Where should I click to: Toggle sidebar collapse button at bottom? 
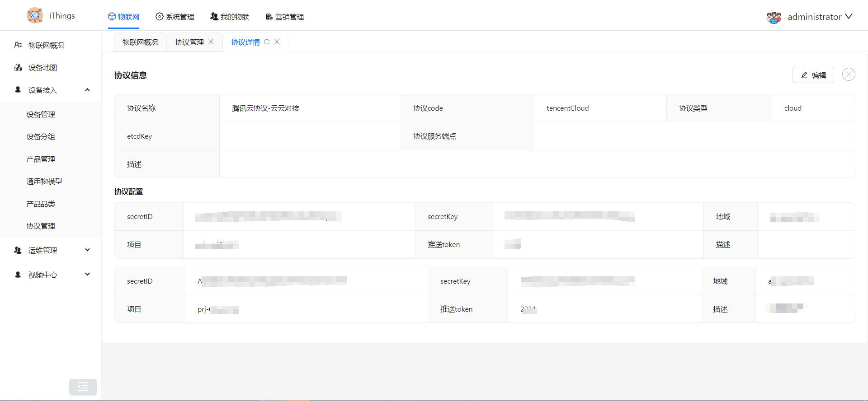83,387
